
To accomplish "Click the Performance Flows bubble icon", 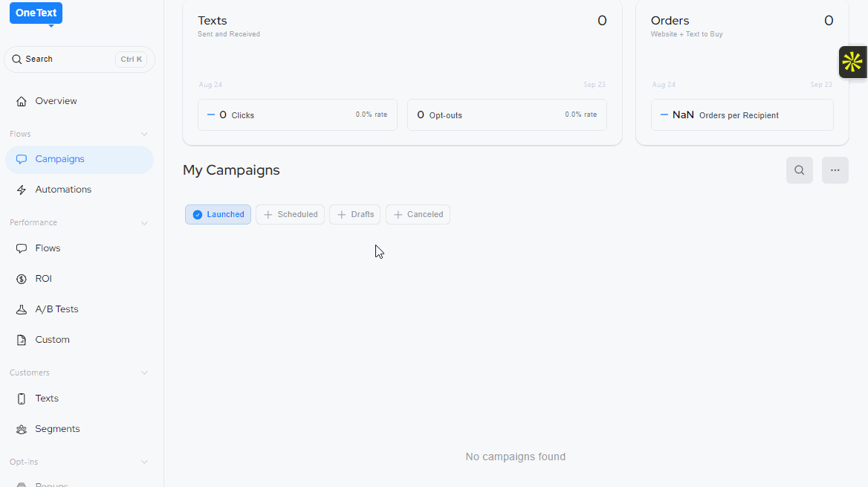I will coord(22,249).
